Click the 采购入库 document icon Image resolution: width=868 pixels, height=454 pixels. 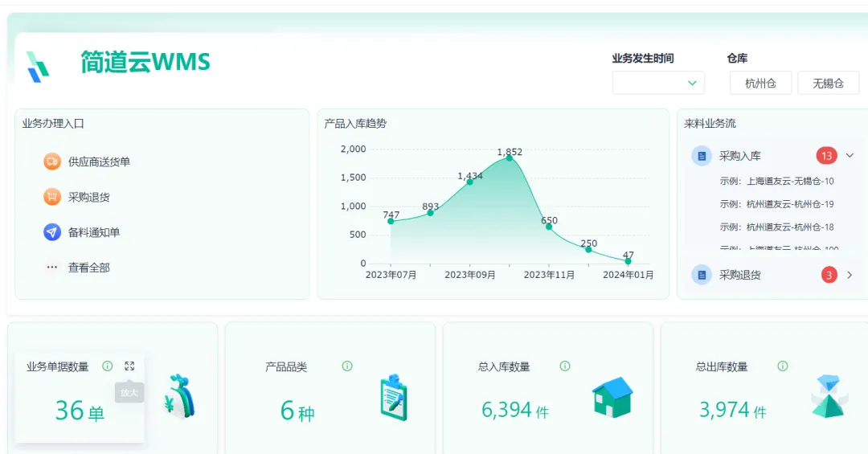click(x=702, y=156)
